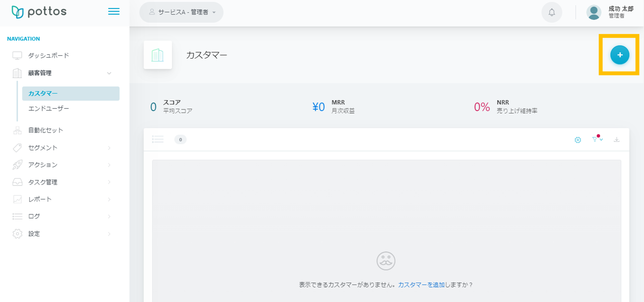Screen dimensions: 644x302
Task: Open ログ menu item
Action: [x=34, y=216]
